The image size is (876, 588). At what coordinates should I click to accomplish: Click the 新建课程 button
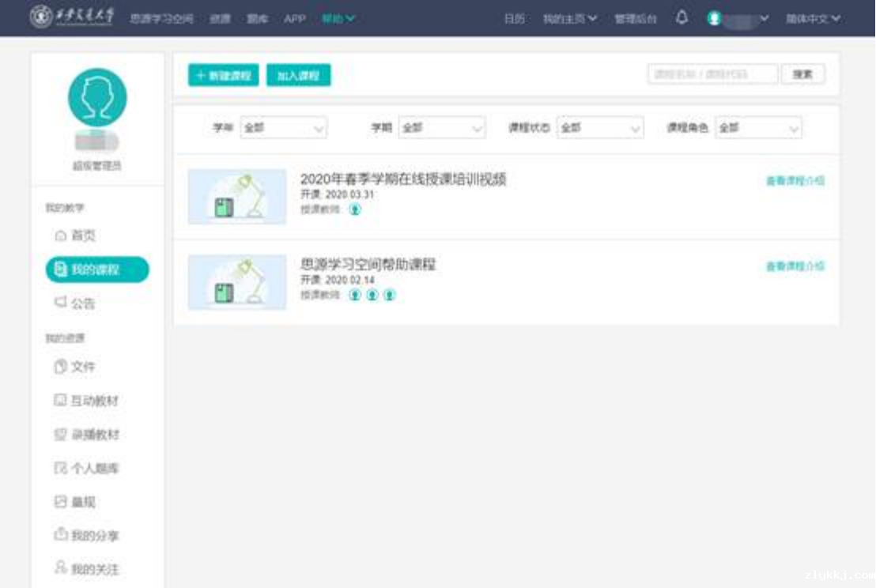(x=224, y=75)
